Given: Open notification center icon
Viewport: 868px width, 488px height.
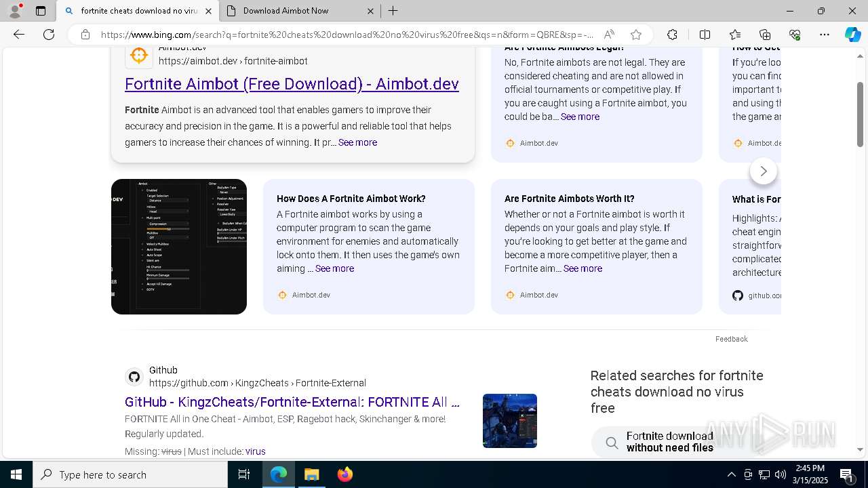Looking at the screenshot, I should pos(848,474).
